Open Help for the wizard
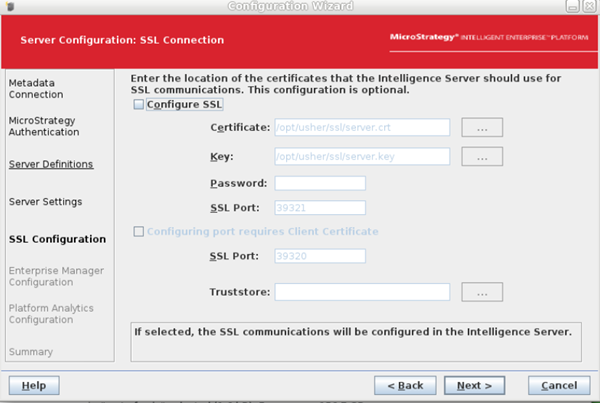The height and width of the screenshot is (403, 600). 33,385
